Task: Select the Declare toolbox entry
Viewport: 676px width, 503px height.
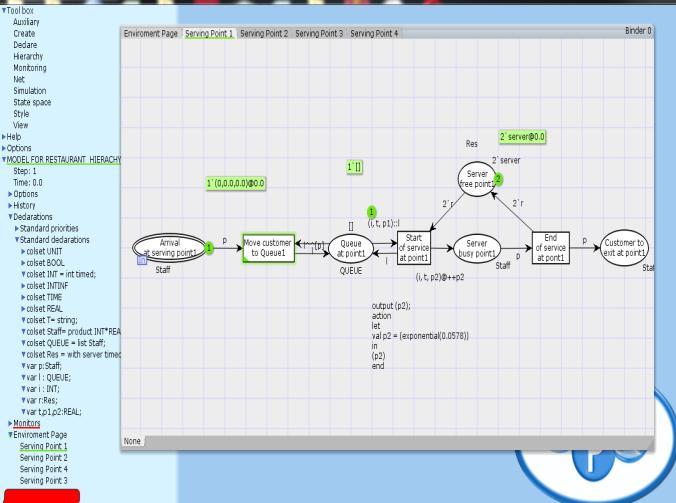Action: (25, 45)
